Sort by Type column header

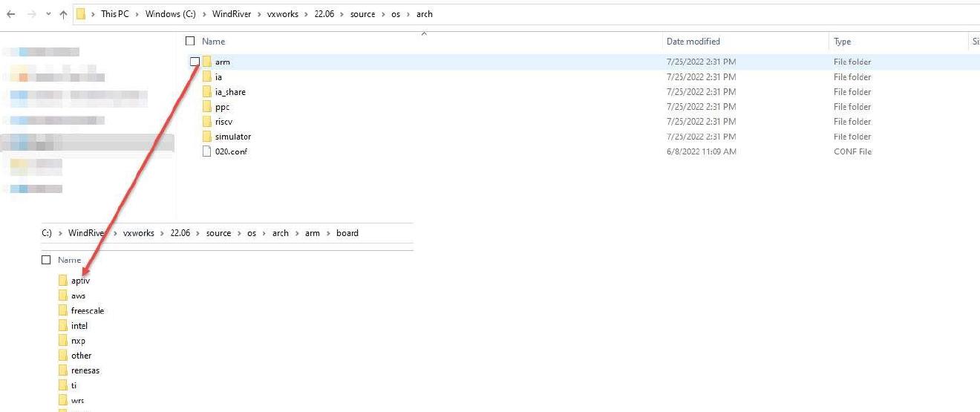(842, 42)
